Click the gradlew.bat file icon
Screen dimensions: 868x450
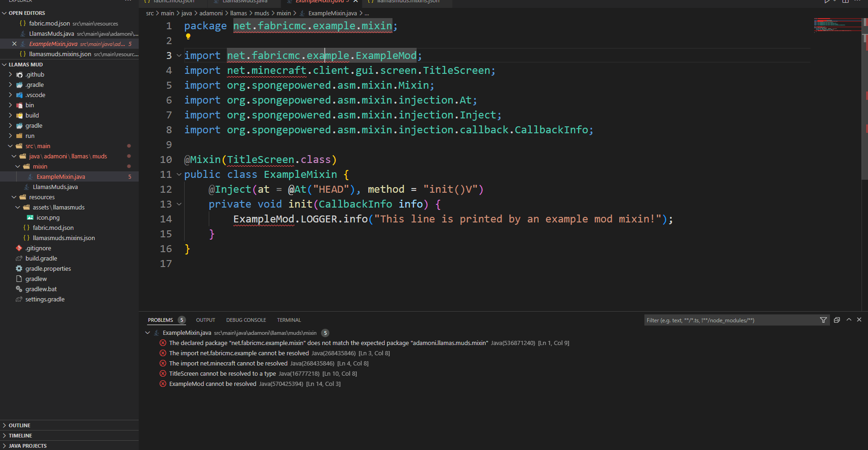[x=19, y=289]
